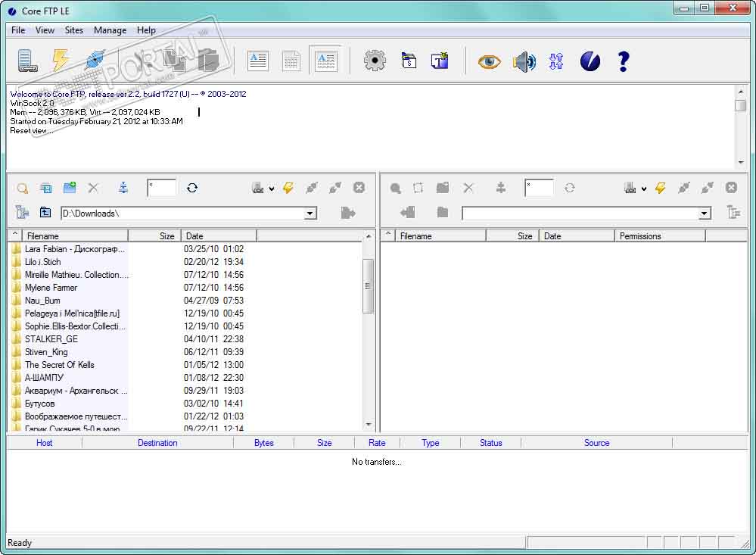Screen dimensions: 756x555
Task: Sort local files by Date column
Action: coord(219,236)
